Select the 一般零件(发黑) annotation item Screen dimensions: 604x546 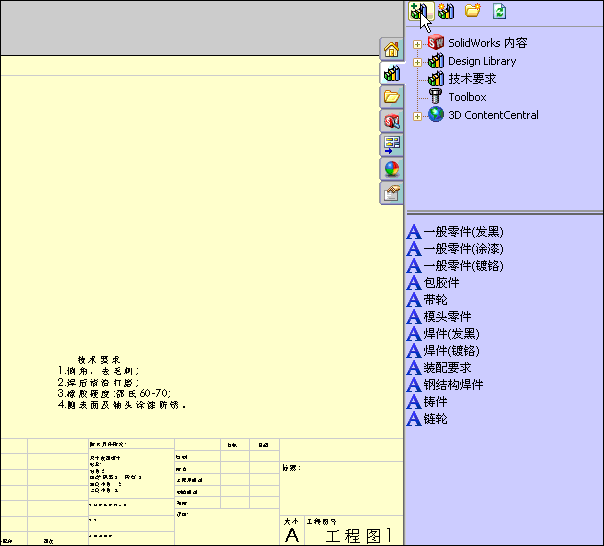click(455, 232)
